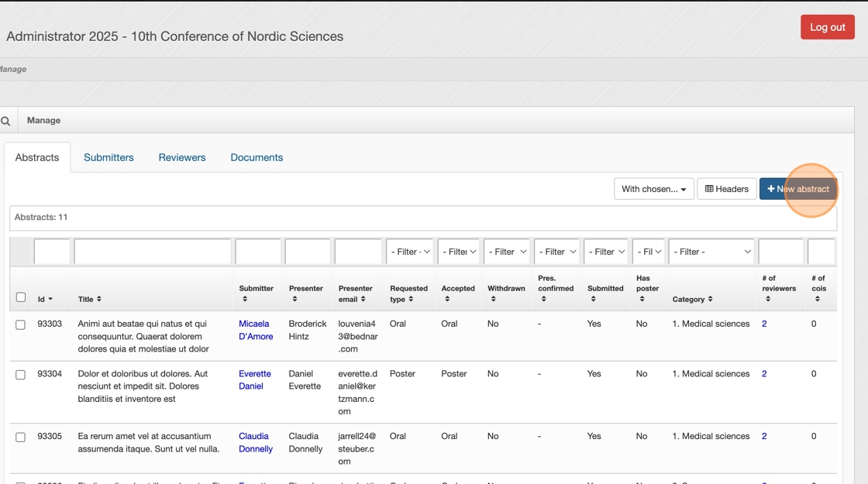Tick the select-all abstracts checkbox
This screenshot has height=484, width=868.
[21, 297]
